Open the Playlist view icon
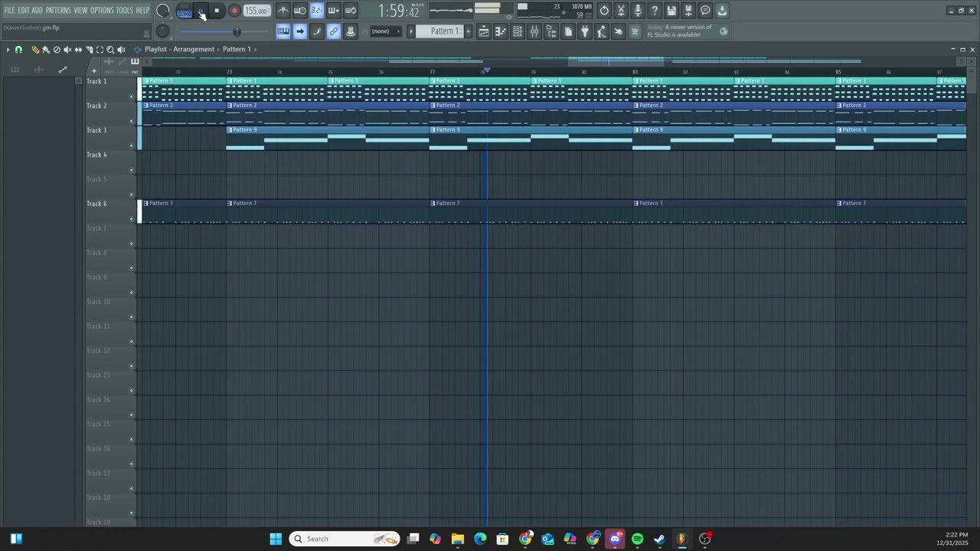The width and height of the screenshot is (980, 551). click(484, 31)
